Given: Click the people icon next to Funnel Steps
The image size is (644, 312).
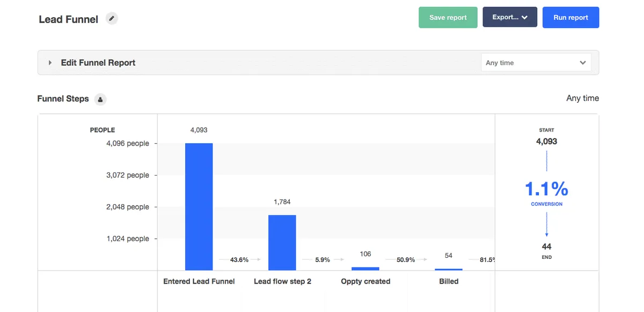Looking at the screenshot, I should (100, 99).
